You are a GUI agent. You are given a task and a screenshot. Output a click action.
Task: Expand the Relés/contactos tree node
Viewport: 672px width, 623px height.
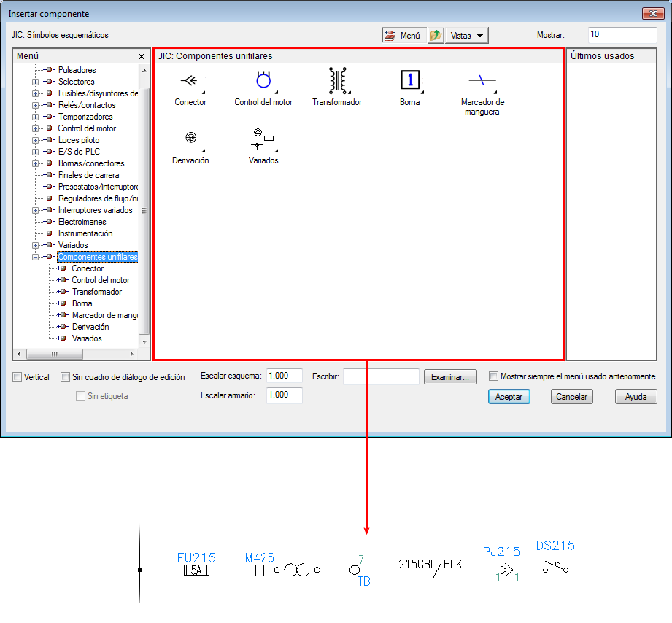tap(35, 105)
